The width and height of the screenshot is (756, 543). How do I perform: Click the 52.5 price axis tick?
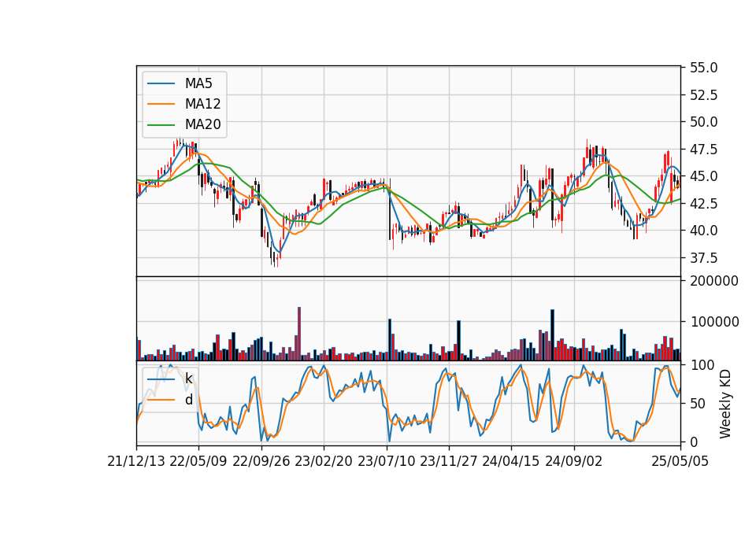pos(703,95)
